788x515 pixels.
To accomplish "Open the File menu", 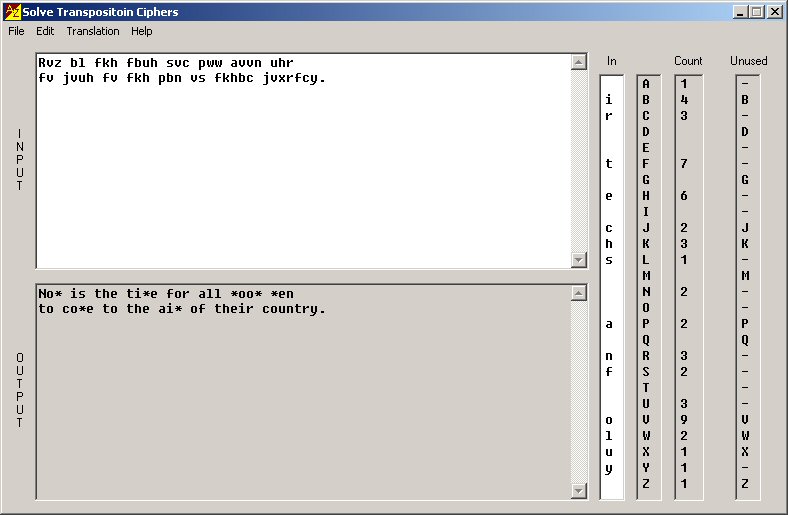I will (16, 31).
